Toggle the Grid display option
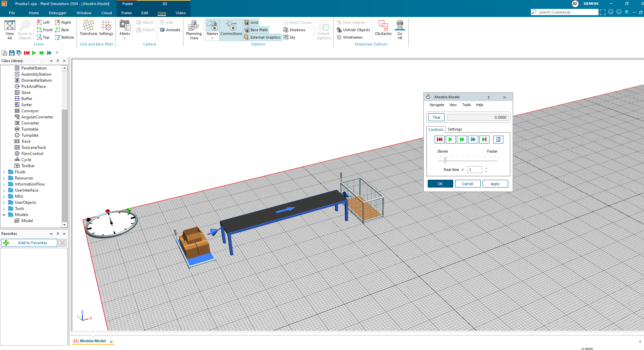 251,22
